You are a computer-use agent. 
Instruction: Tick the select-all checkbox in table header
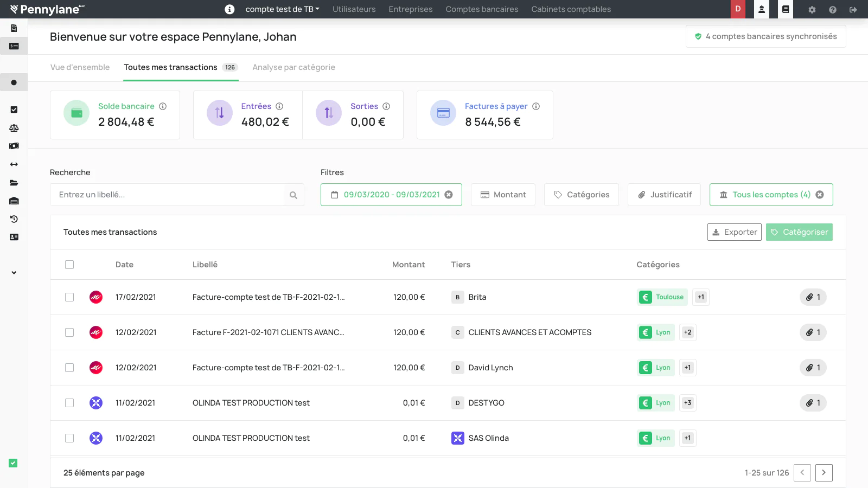69,265
